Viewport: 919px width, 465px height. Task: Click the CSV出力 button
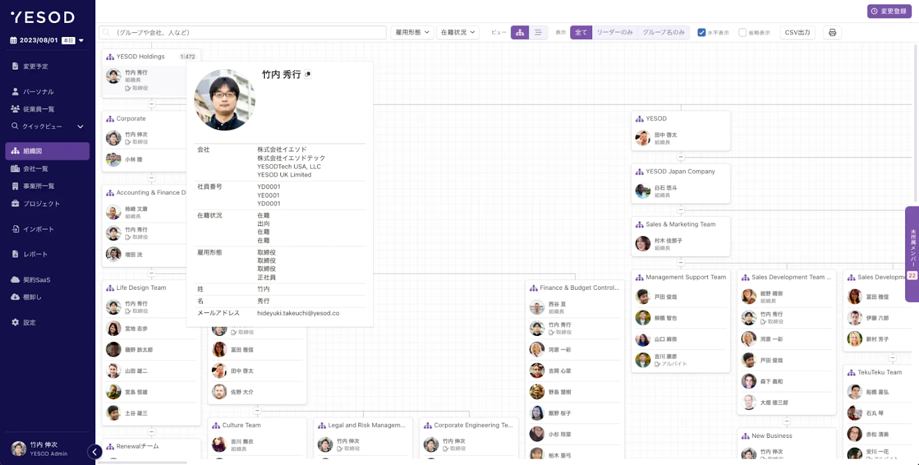pyautogui.click(x=798, y=33)
